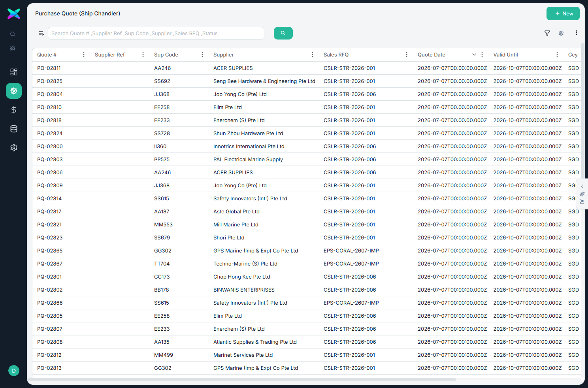The image size is (588, 388).
Task: Open the Supplier column menu
Action: click(313, 55)
